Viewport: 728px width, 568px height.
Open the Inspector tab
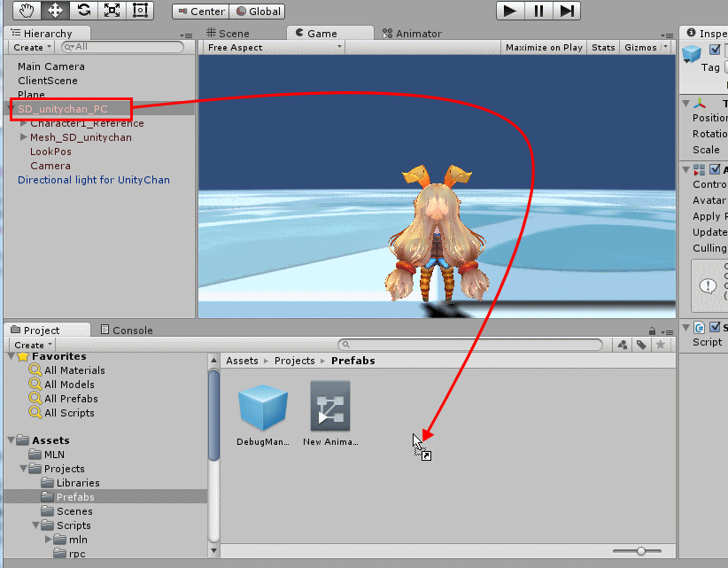pyautogui.click(x=706, y=34)
